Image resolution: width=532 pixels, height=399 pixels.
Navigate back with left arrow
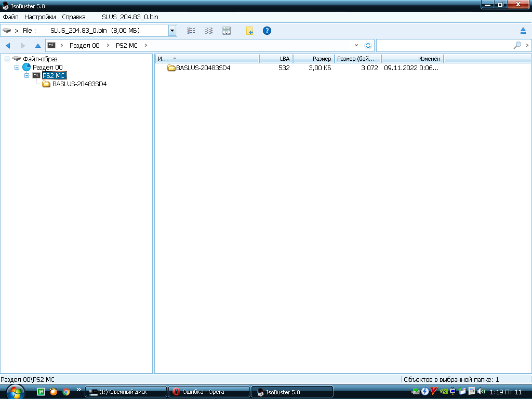click(x=8, y=46)
